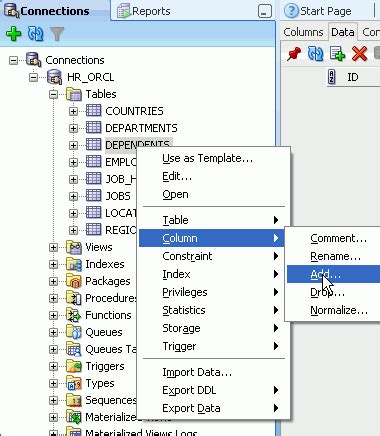Collapse the Tables node
This screenshot has width=380, height=436.
click(53, 94)
